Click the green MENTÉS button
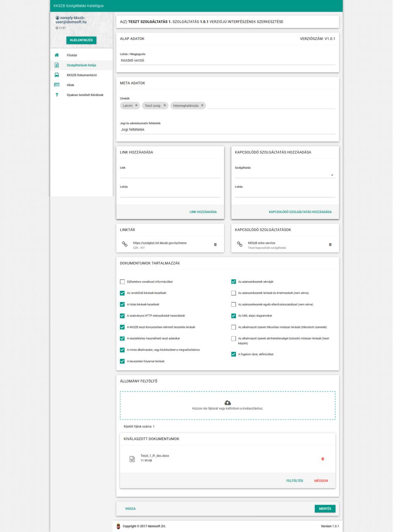This screenshot has width=397, height=532. 325,509
